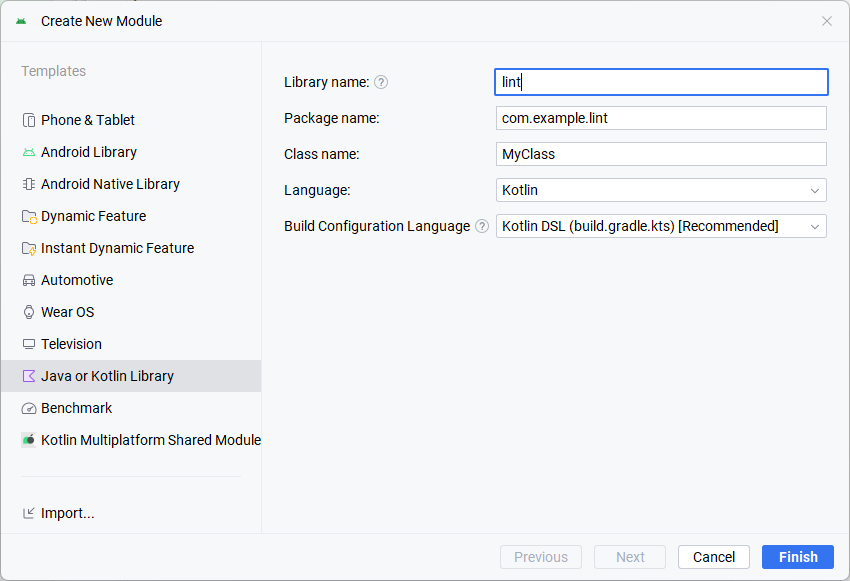Select Instant Dynamic Feature template
Viewport: 850px width, 581px height.
tap(117, 248)
